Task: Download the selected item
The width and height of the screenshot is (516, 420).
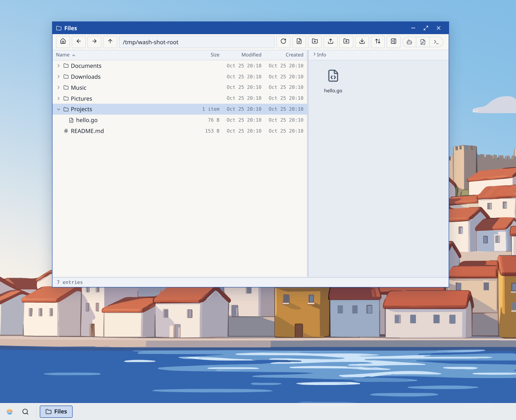Action: click(x=362, y=42)
